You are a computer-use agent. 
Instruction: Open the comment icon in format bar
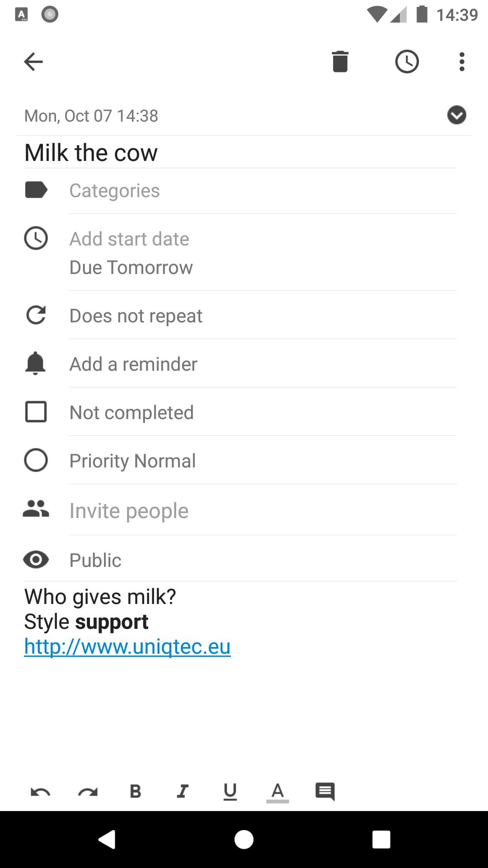tap(325, 791)
